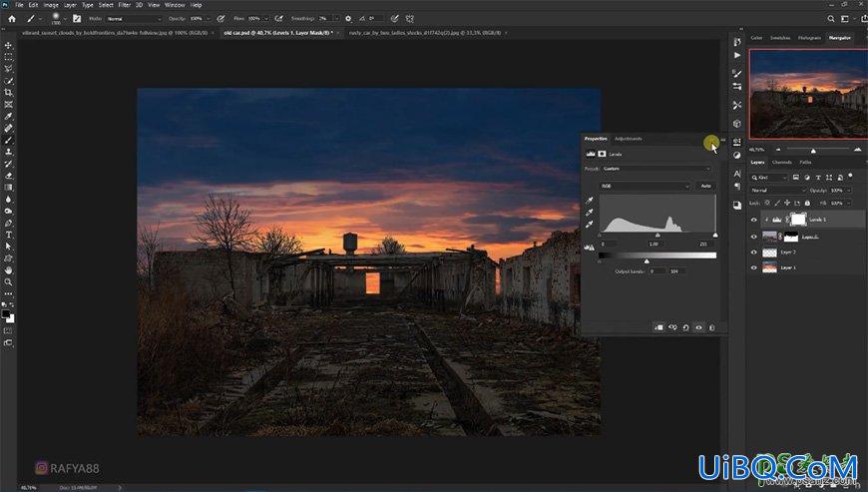Viewport: 868px width, 492px height.
Task: Toggle Levels adjustment visibility in Properties panel
Action: pos(698,327)
